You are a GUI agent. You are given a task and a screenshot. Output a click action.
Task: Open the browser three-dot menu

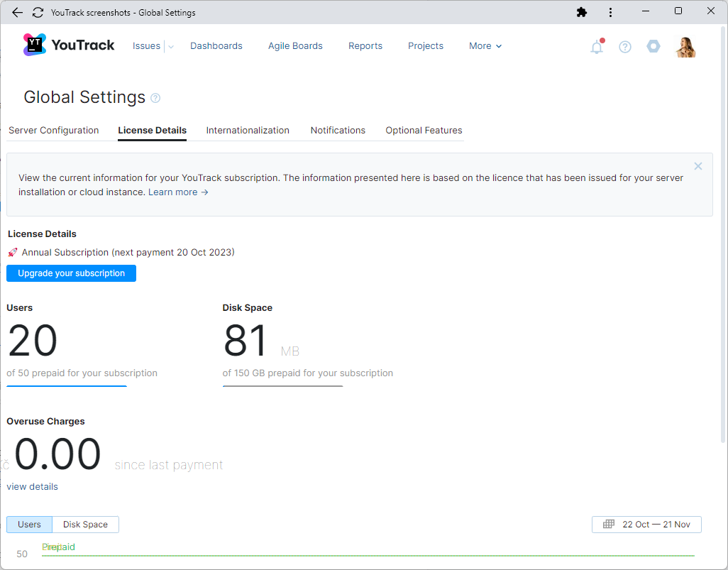pyautogui.click(x=610, y=12)
